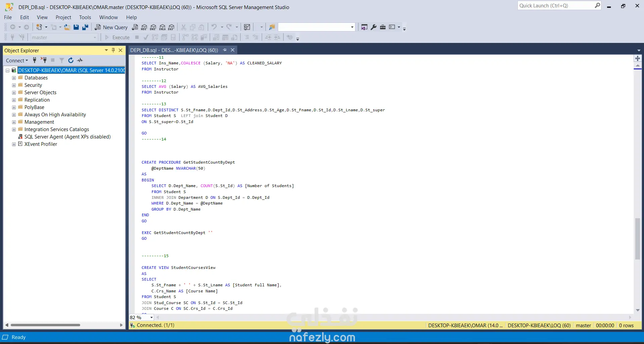
Task: Click the XEvent Profiler node icon
Action: pyautogui.click(x=20, y=144)
